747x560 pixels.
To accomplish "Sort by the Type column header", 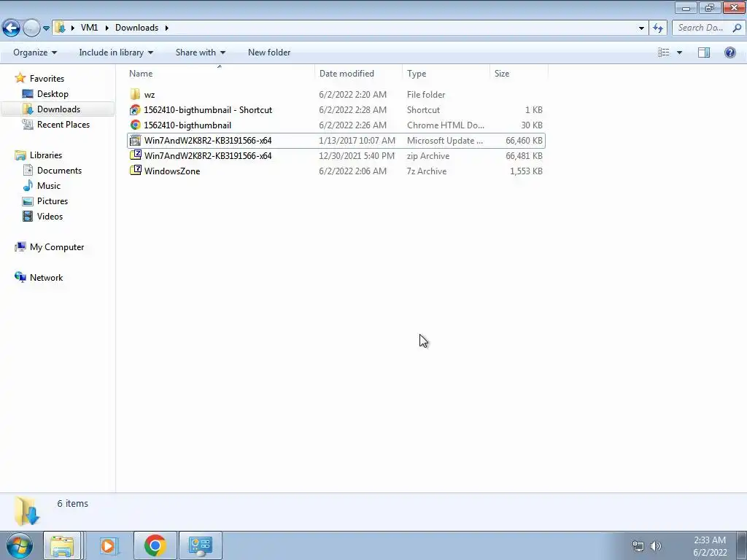I will [446, 74].
